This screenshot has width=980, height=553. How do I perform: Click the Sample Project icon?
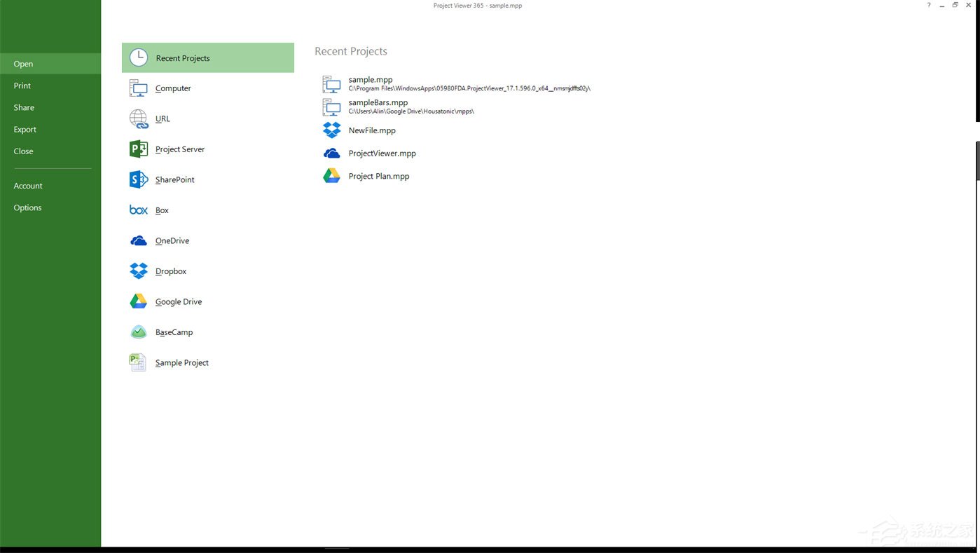pos(137,362)
